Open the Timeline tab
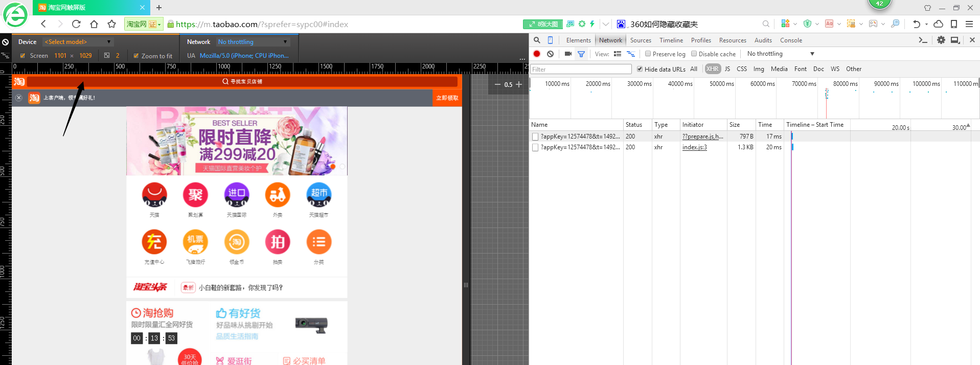The height and width of the screenshot is (365, 980). point(671,40)
